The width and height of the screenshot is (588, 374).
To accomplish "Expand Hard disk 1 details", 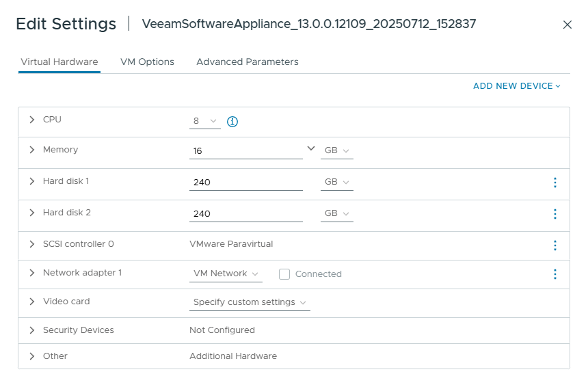I will click(31, 181).
